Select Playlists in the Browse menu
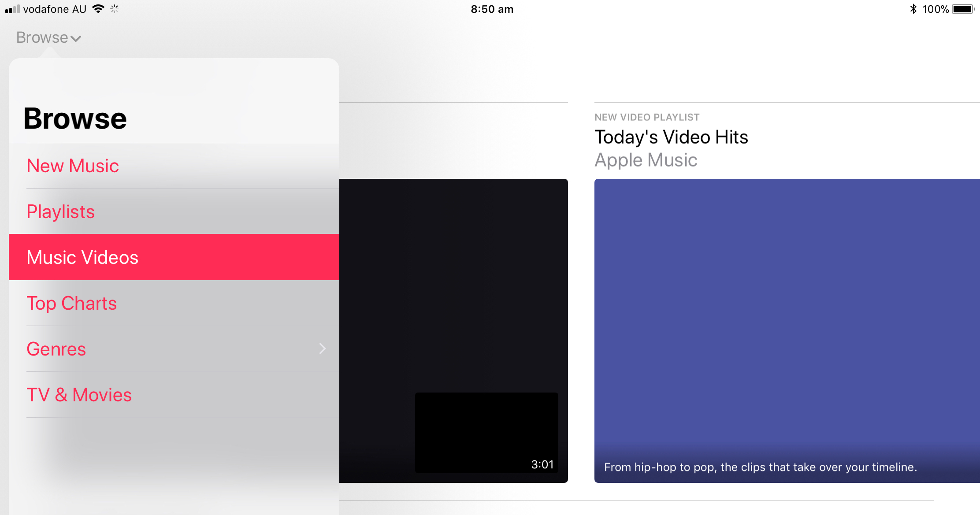 click(174, 211)
